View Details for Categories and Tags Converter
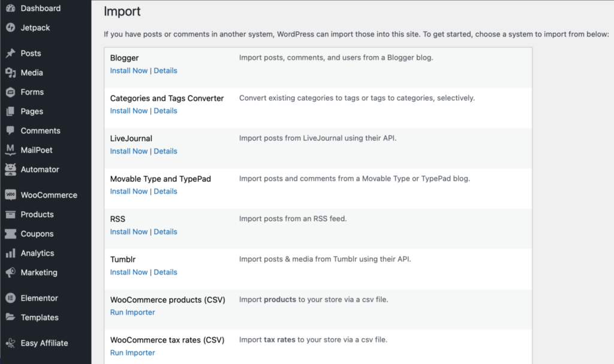Image resolution: width=614 pixels, height=364 pixels. point(165,111)
